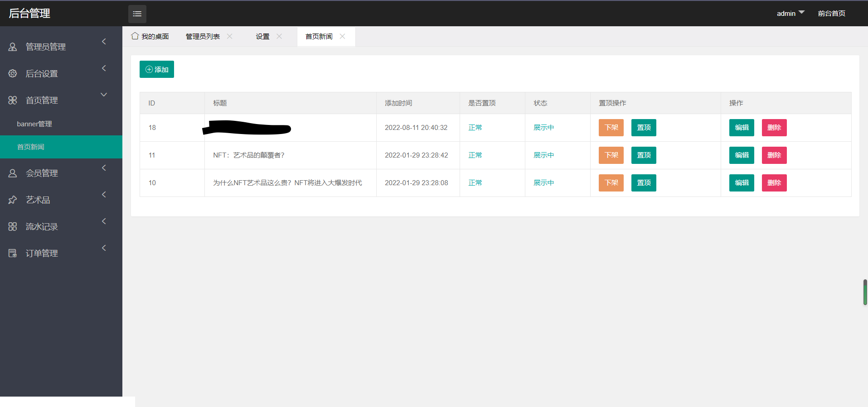Expand the 会员管理 menu chevron
The image size is (868, 407).
[104, 168]
